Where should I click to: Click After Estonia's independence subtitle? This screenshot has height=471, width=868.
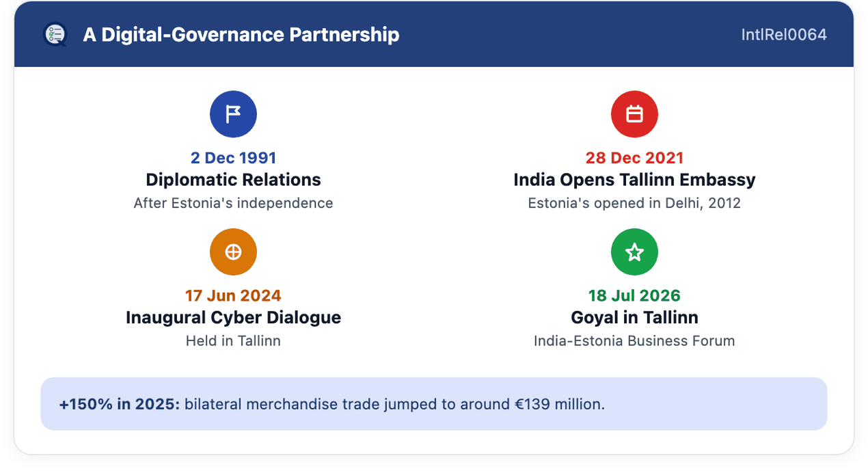(233, 203)
